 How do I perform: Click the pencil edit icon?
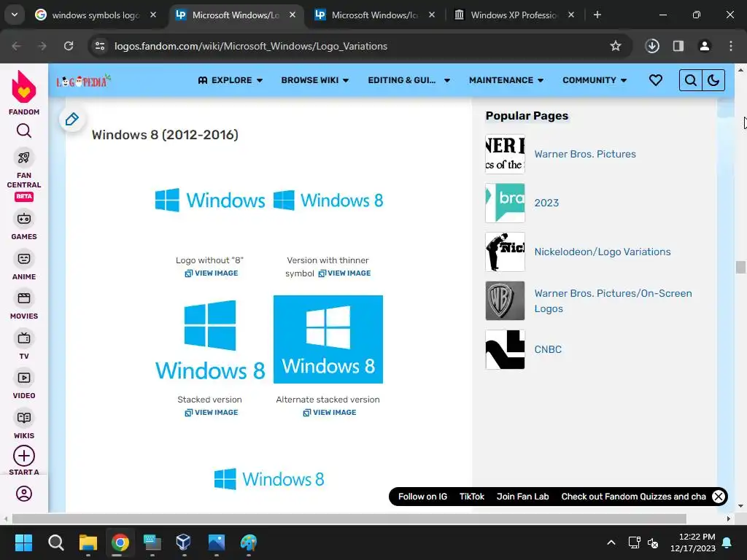(72, 119)
